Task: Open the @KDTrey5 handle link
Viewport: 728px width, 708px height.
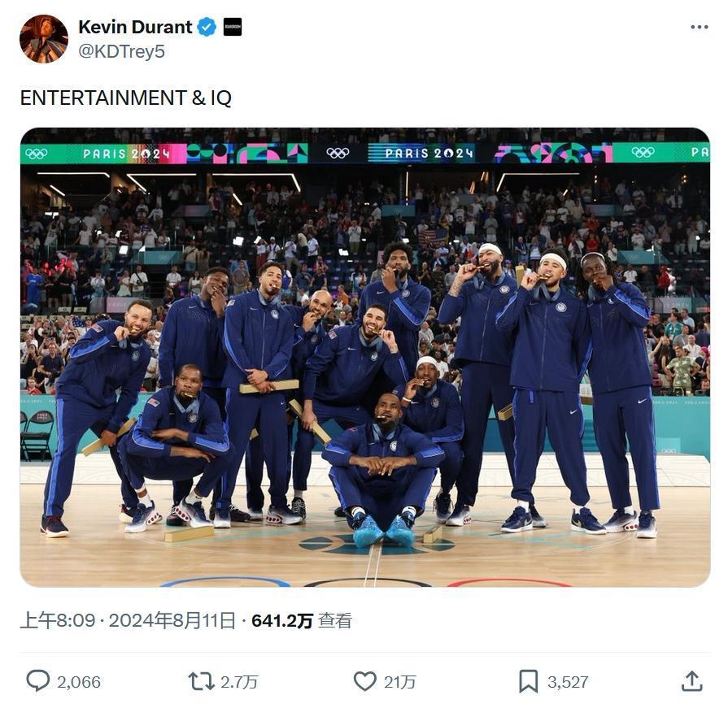Action: [x=122, y=51]
